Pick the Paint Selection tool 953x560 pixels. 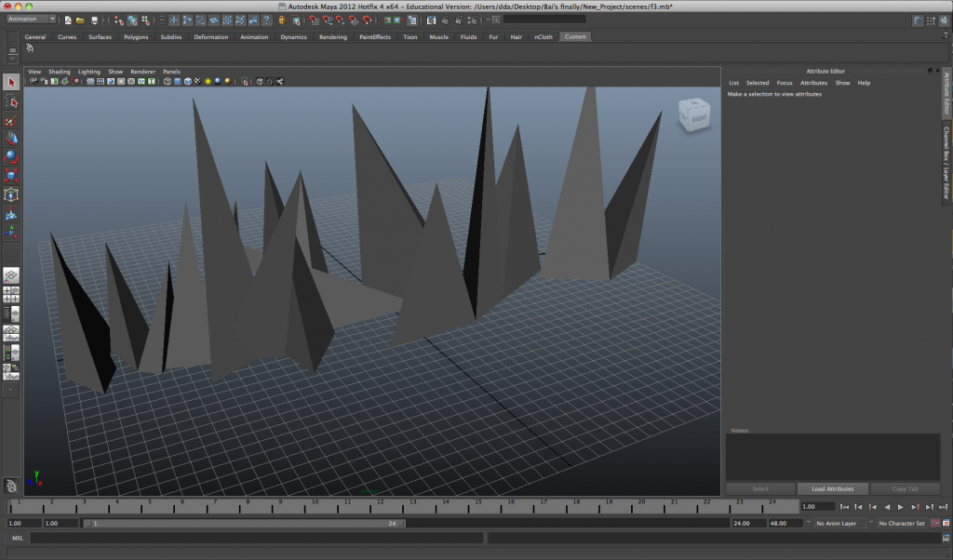coord(11,120)
